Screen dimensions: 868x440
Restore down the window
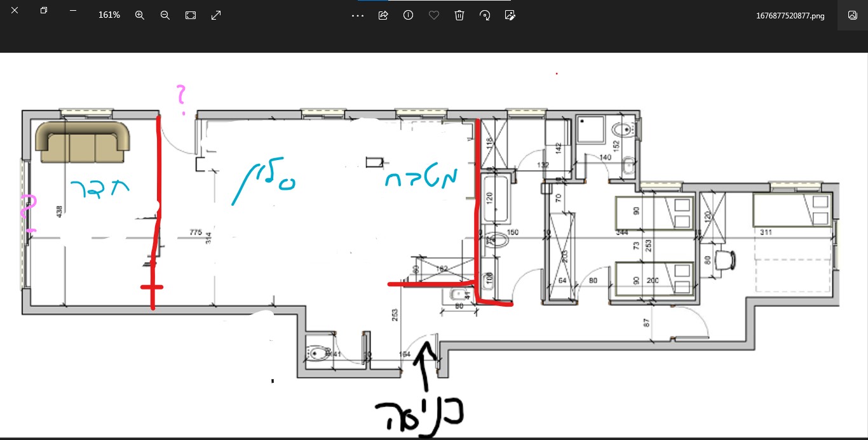(x=44, y=11)
